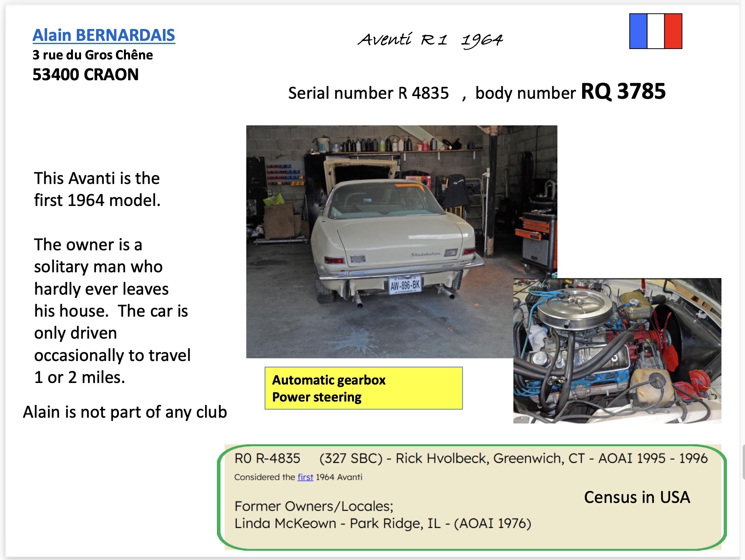Click 'Former Owners/Locales;' text
This screenshot has width=745, height=560.
point(314,506)
